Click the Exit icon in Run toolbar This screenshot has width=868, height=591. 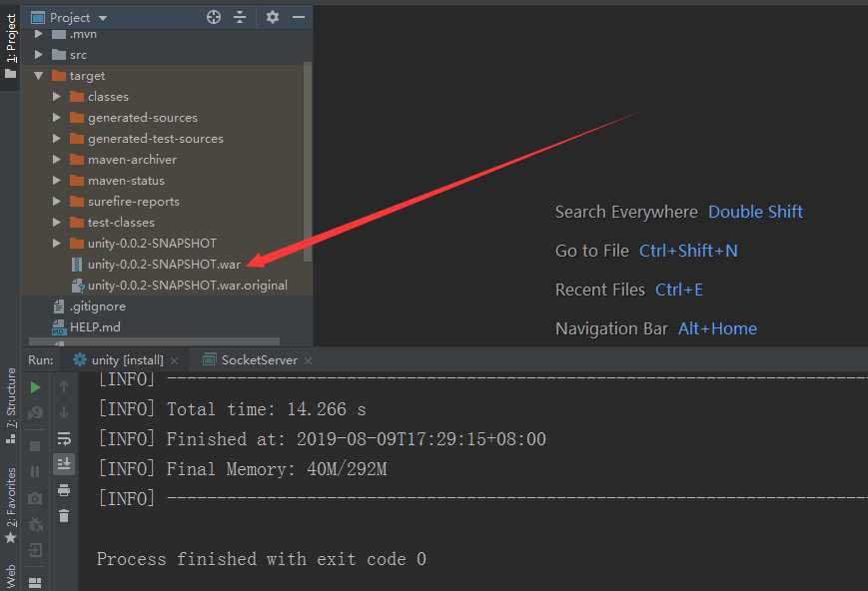coord(35,551)
